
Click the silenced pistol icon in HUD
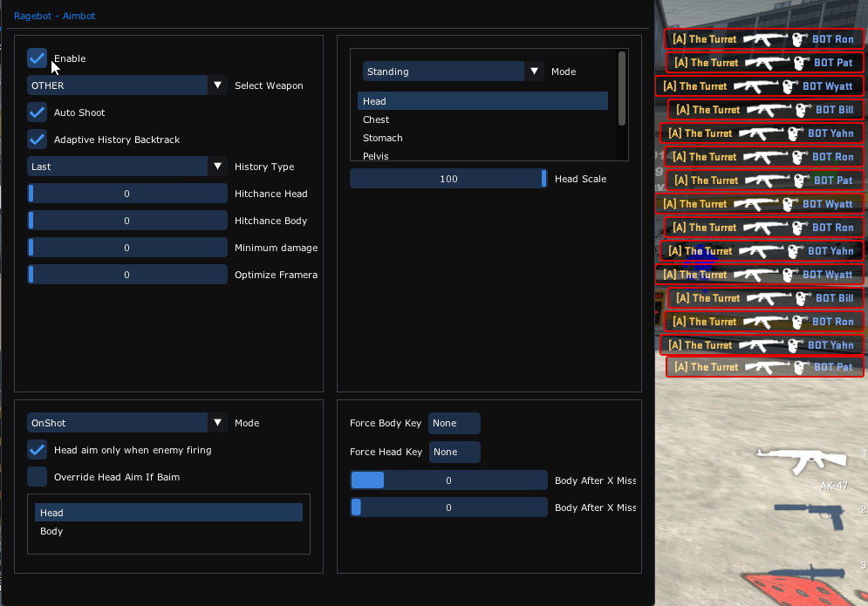coord(810,515)
